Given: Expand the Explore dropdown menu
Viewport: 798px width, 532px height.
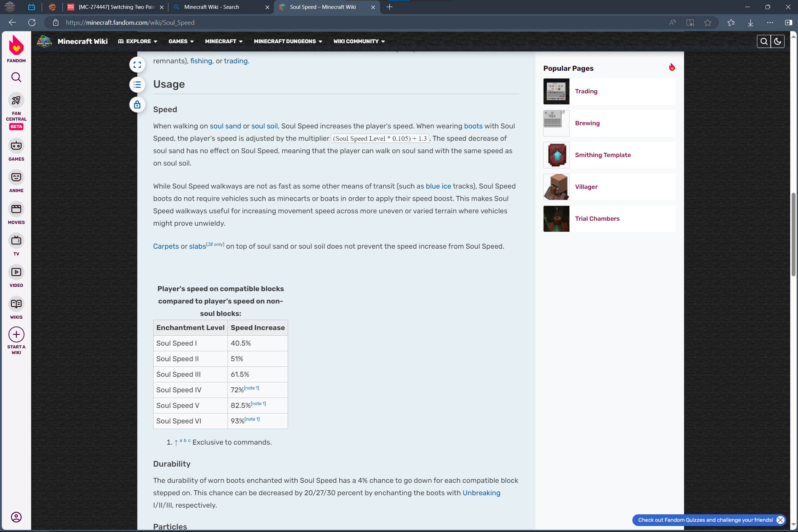Looking at the screenshot, I should coord(138,41).
